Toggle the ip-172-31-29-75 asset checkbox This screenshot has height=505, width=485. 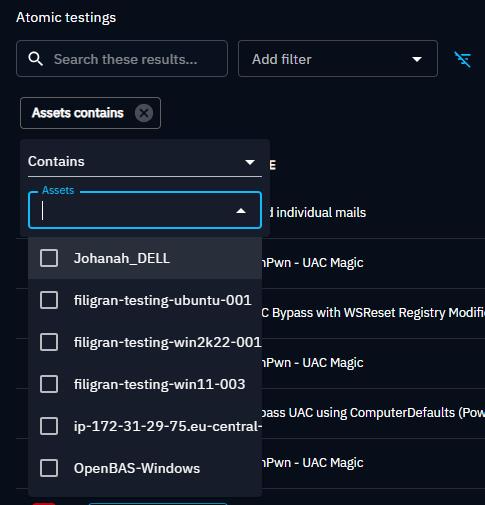(49, 426)
